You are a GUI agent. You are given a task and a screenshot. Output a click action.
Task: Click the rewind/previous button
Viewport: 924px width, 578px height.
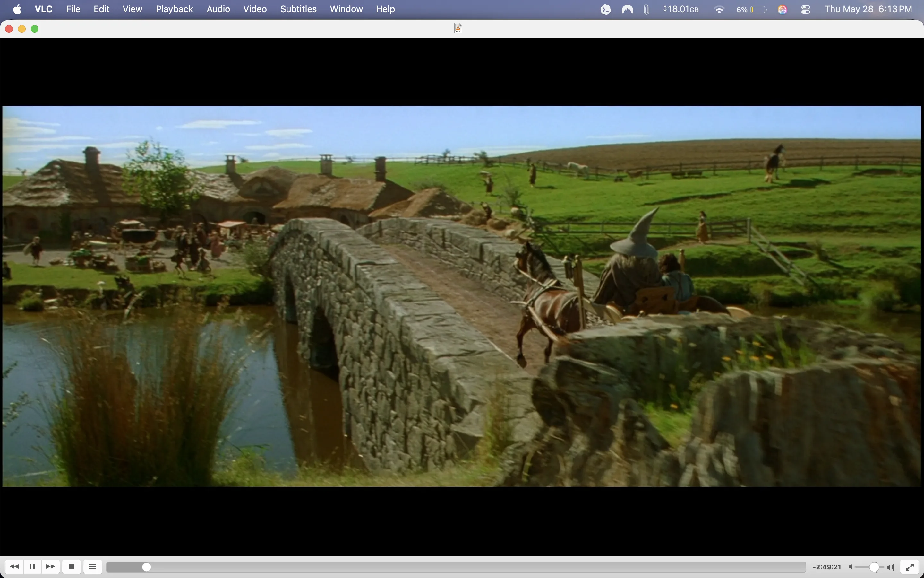[x=14, y=566]
